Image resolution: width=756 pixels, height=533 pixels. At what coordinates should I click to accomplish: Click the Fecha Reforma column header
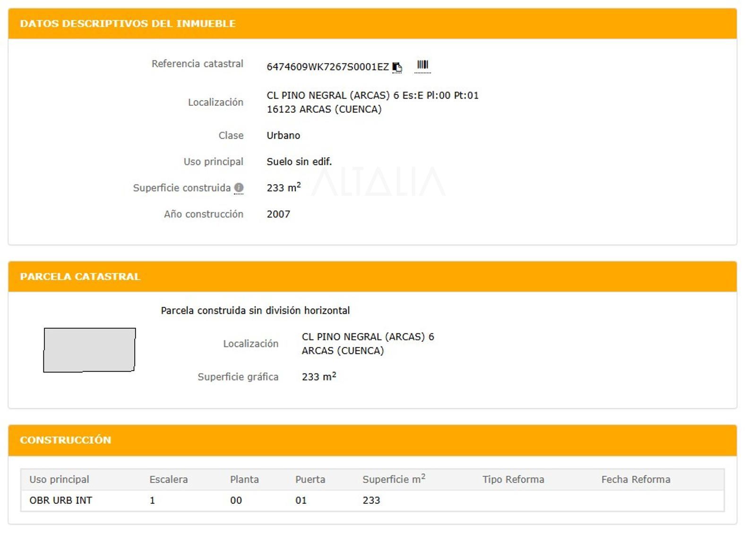pos(636,480)
